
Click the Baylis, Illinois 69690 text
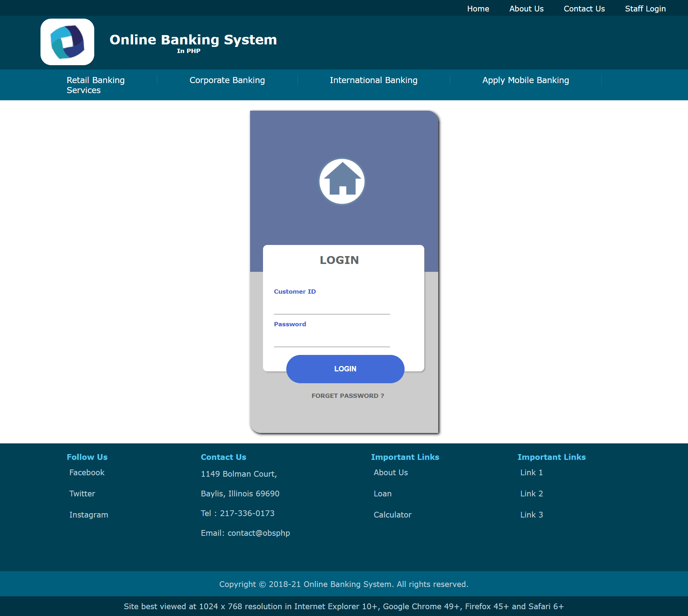(240, 494)
